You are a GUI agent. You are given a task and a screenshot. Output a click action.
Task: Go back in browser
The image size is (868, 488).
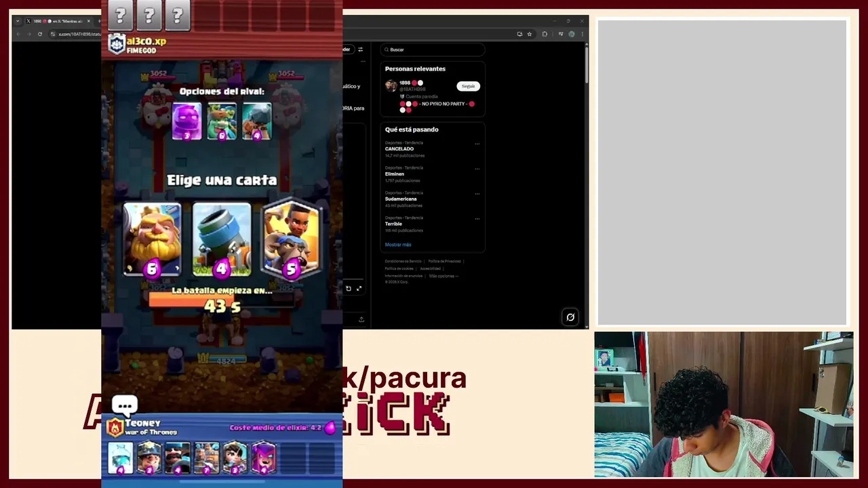[18, 34]
